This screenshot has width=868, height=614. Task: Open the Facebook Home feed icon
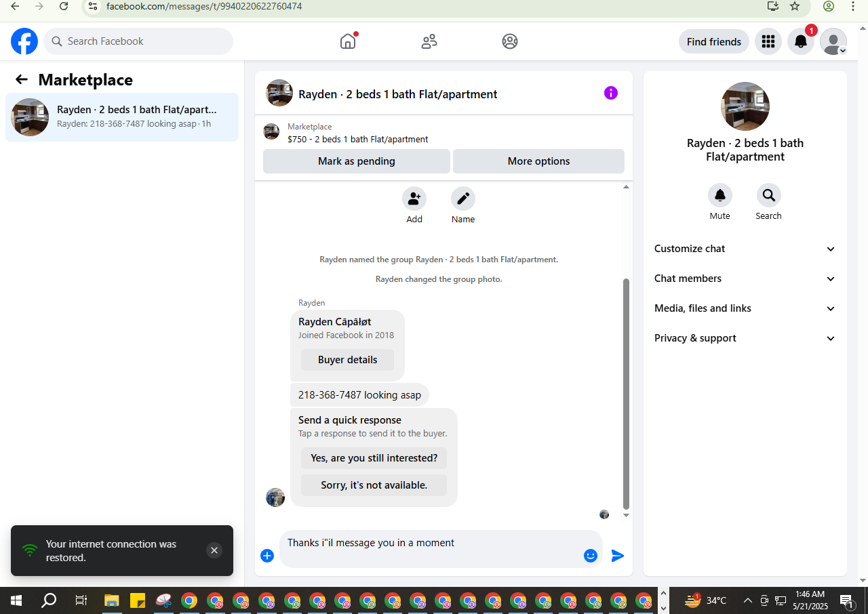[348, 41]
